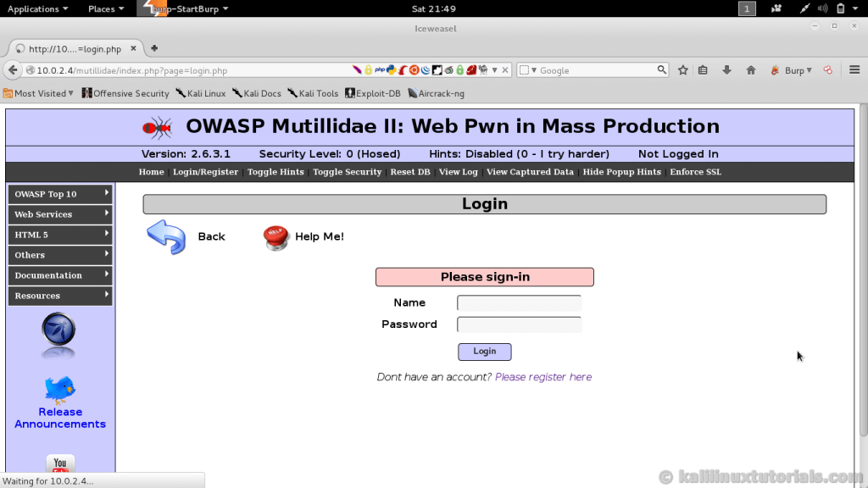Go to browser home page icon

[750, 70]
